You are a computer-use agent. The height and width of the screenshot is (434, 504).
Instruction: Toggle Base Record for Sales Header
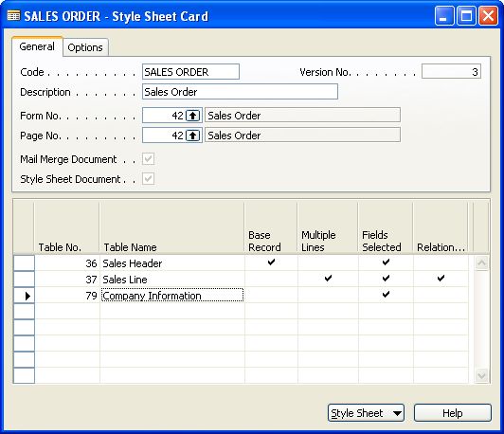271,262
